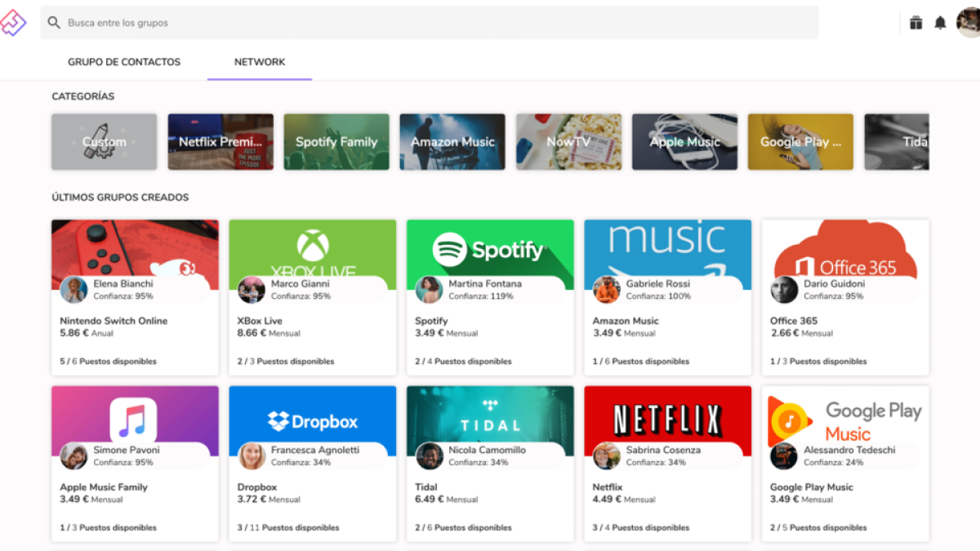Click the 'Netflix' group title text

point(608,487)
